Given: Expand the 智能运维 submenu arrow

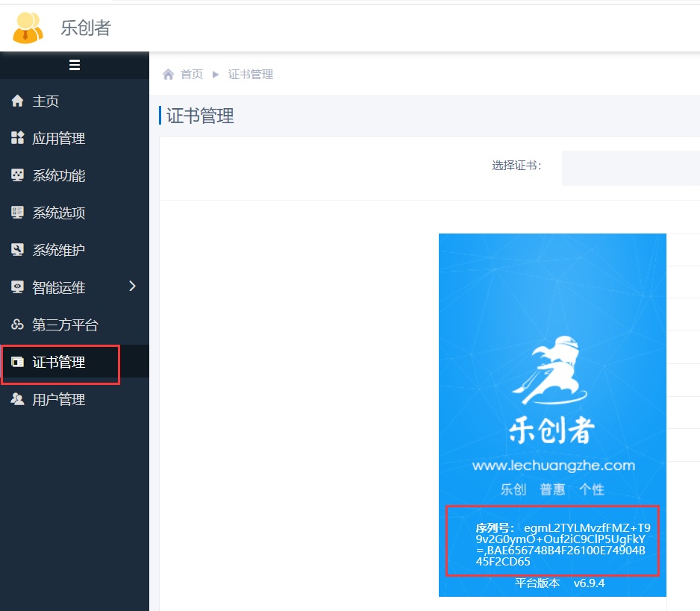Looking at the screenshot, I should coord(133,286).
